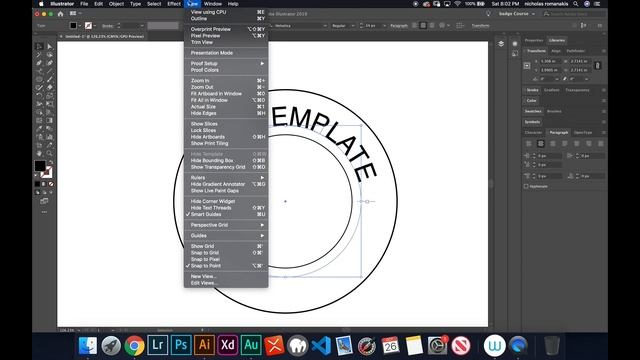Switch to the Properties panel tab
640x360 pixels.
(534, 40)
